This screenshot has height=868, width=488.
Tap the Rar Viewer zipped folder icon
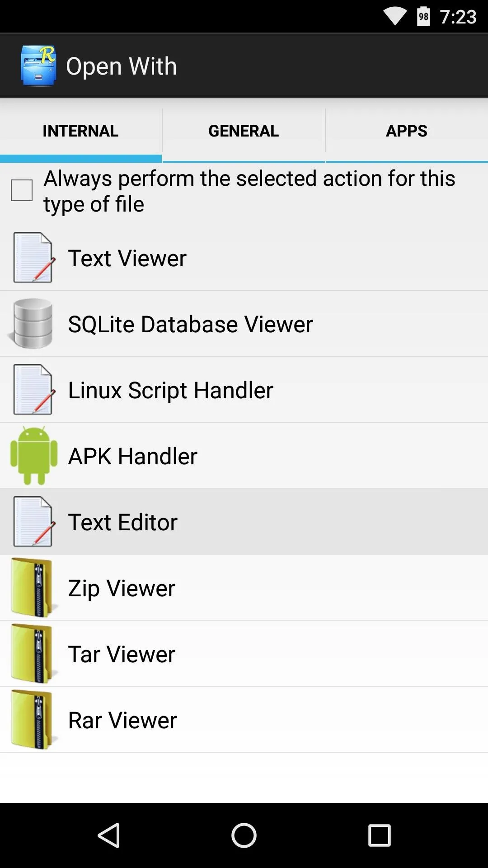(33, 720)
